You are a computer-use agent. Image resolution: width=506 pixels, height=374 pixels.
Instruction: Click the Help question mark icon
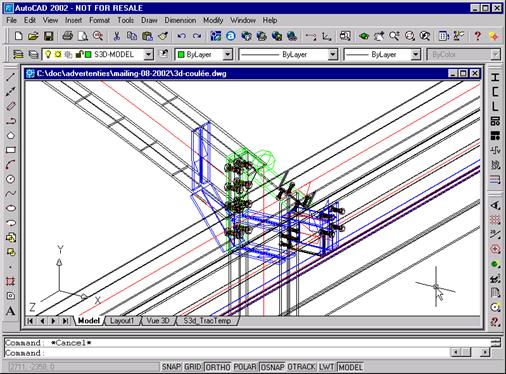coord(477,36)
